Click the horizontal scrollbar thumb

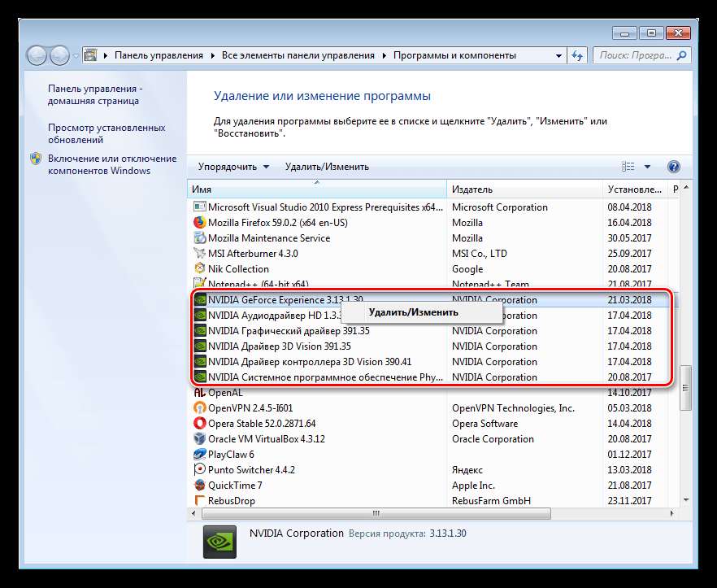376,513
